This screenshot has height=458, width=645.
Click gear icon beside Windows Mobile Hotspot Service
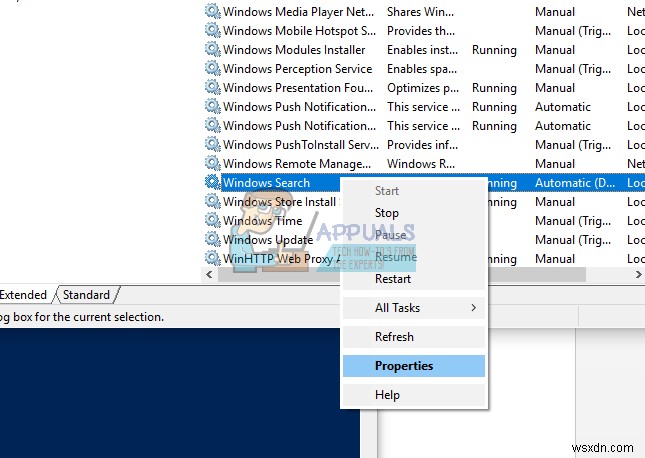click(x=213, y=30)
